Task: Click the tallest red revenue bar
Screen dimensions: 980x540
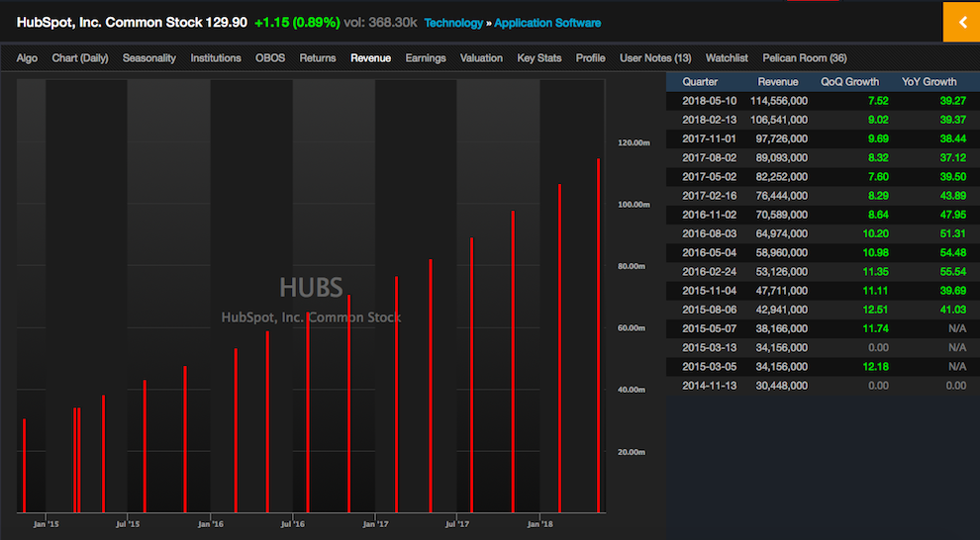Action: point(598,336)
